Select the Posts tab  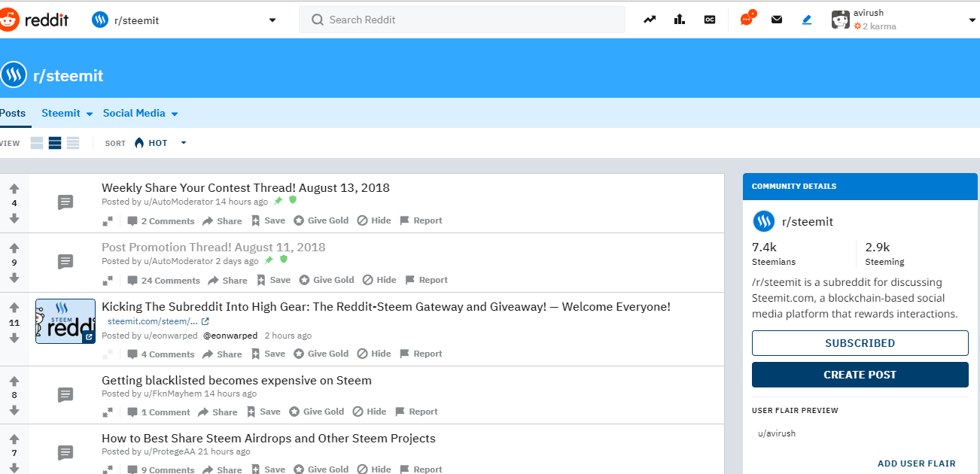pyautogui.click(x=13, y=113)
